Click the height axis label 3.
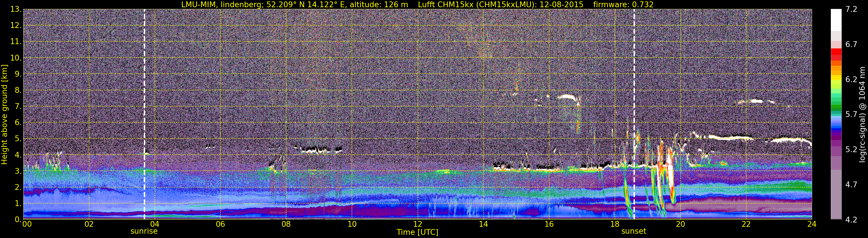The height and width of the screenshot is (238, 868). pyautogui.click(x=18, y=171)
